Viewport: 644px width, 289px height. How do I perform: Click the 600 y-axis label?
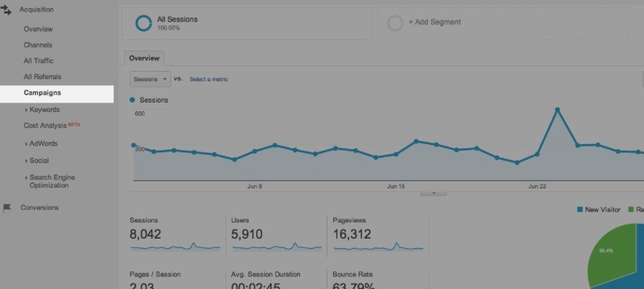click(140, 114)
